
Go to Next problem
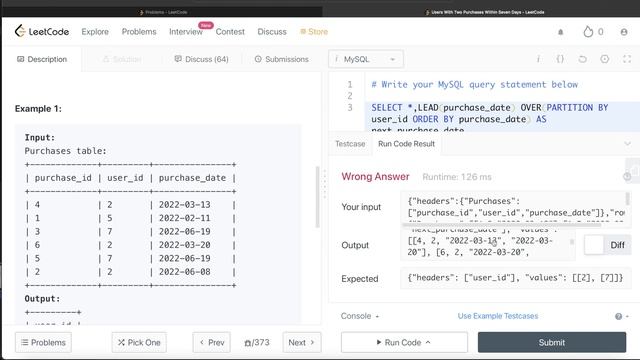(x=302, y=342)
